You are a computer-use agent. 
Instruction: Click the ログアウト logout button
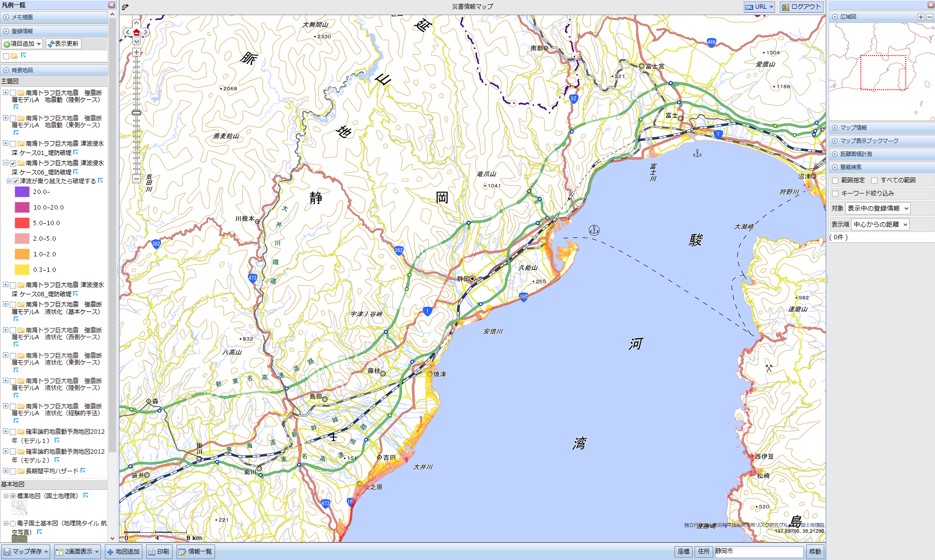click(801, 7)
